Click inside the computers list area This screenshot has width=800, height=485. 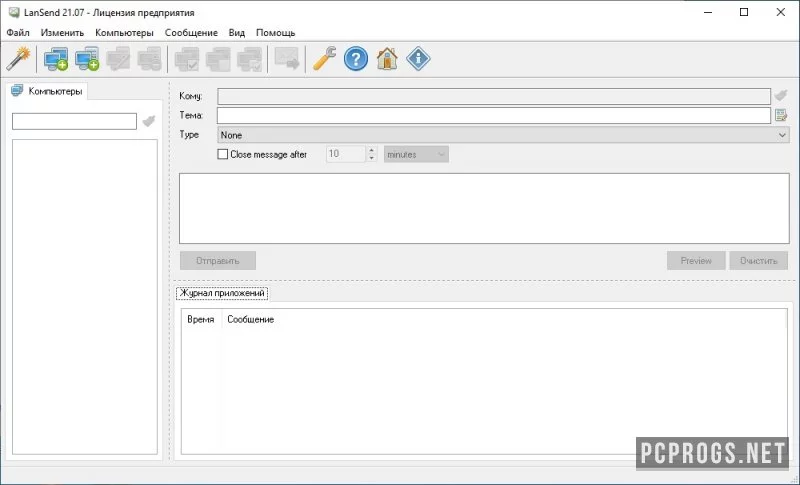tap(85, 297)
